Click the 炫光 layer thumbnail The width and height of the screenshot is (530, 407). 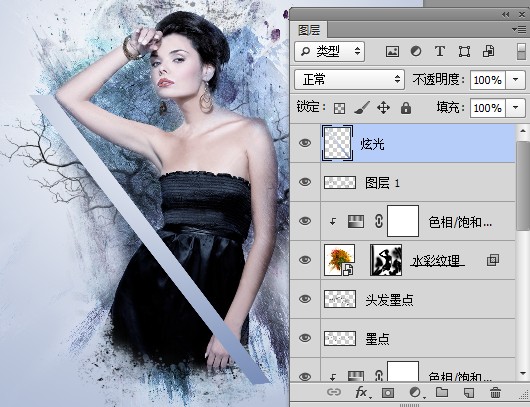click(338, 143)
